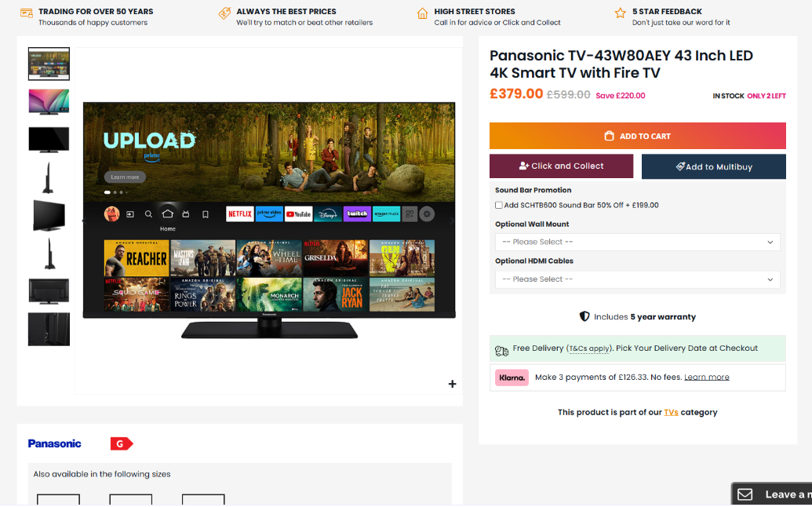Viewport: 812px width, 507px height.
Task: Click the Click and Collect button
Action: (x=562, y=166)
